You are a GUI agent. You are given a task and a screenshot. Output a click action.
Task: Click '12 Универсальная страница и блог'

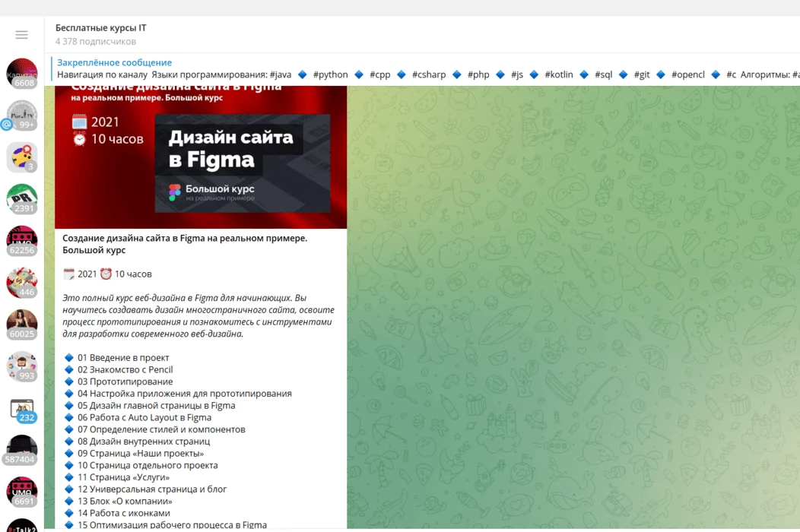click(x=152, y=489)
